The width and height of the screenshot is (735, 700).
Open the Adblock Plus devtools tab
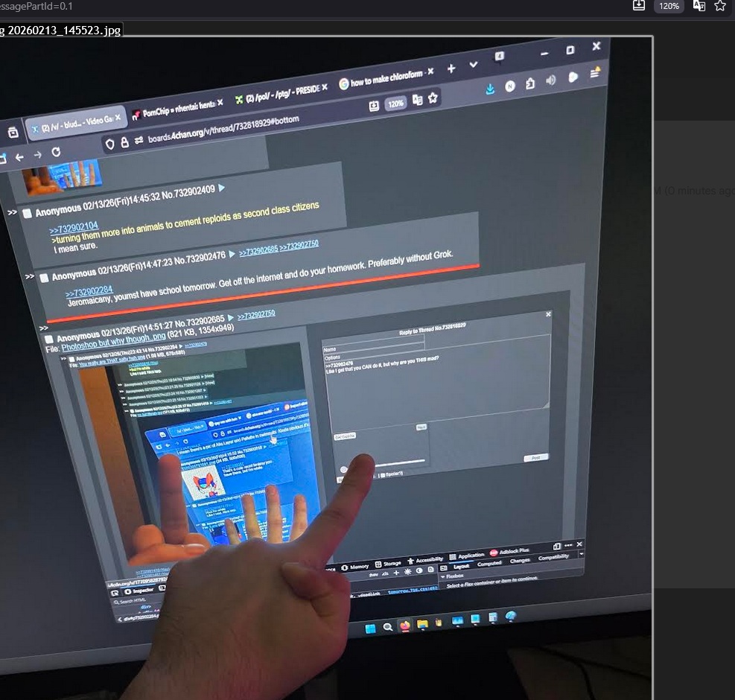click(509, 552)
